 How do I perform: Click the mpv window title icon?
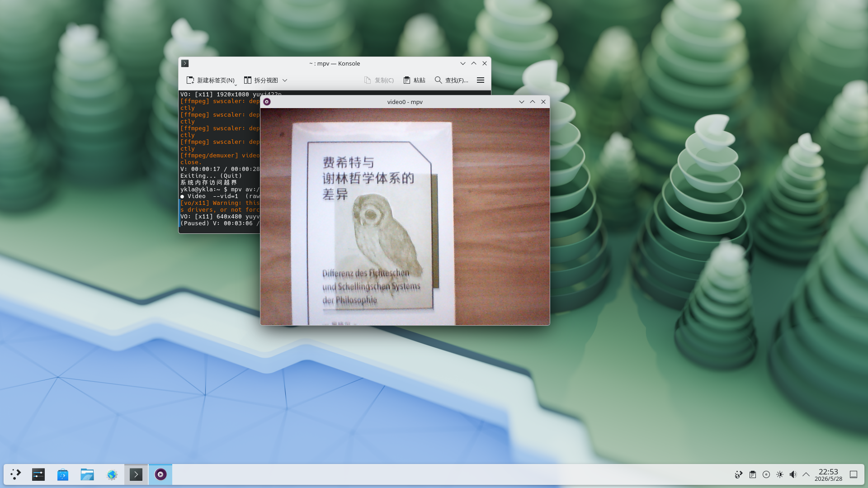[x=267, y=102]
